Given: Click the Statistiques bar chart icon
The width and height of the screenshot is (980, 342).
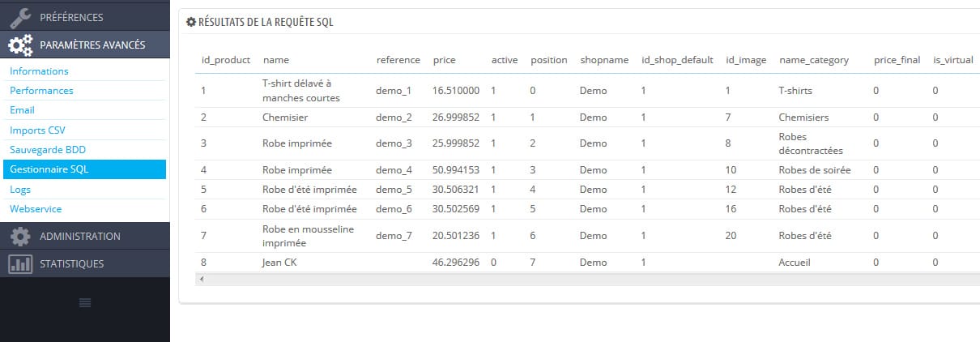Looking at the screenshot, I should (19, 263).
